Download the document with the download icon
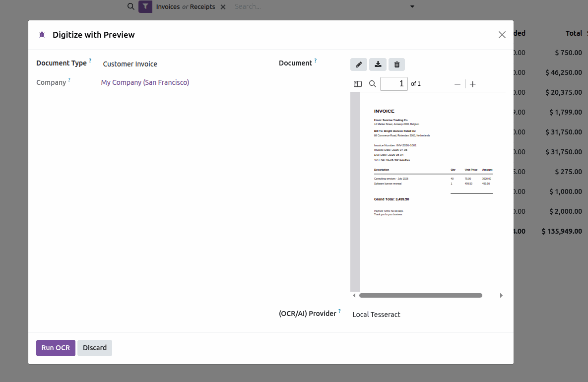 coord(378,64)
